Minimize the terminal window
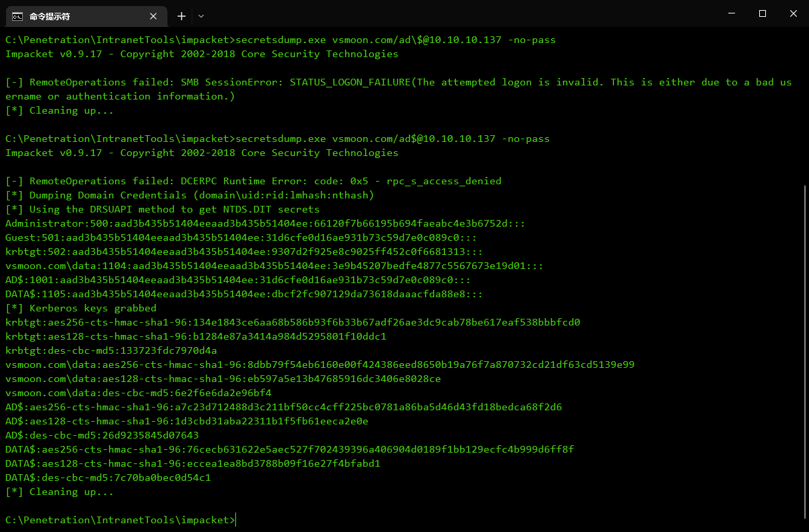Screen dimensions: 809x532 pos(731,13)
